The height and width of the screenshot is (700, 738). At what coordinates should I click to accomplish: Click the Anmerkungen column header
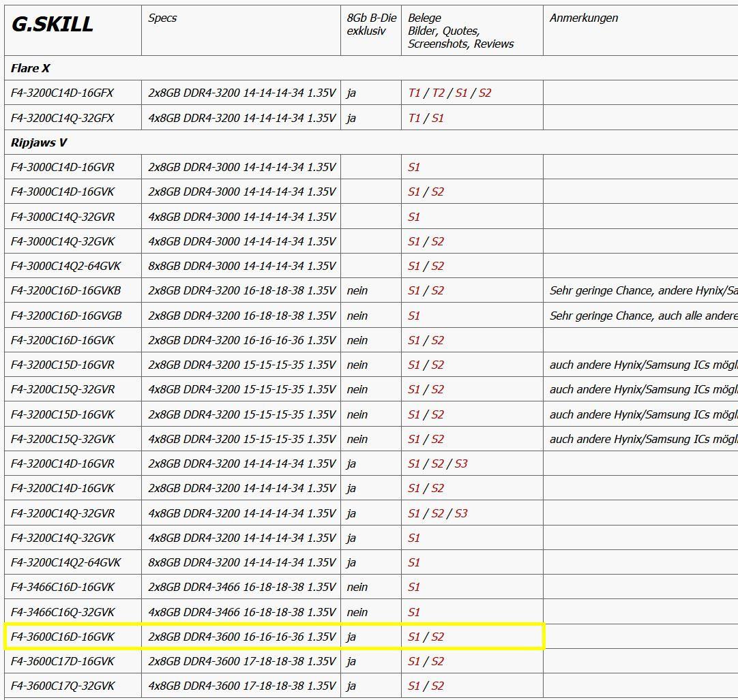coord(584,18)
